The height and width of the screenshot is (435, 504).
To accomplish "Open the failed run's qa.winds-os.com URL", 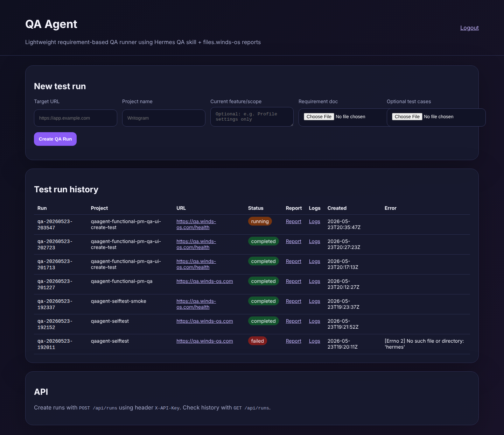I will [x=204, y=341].
